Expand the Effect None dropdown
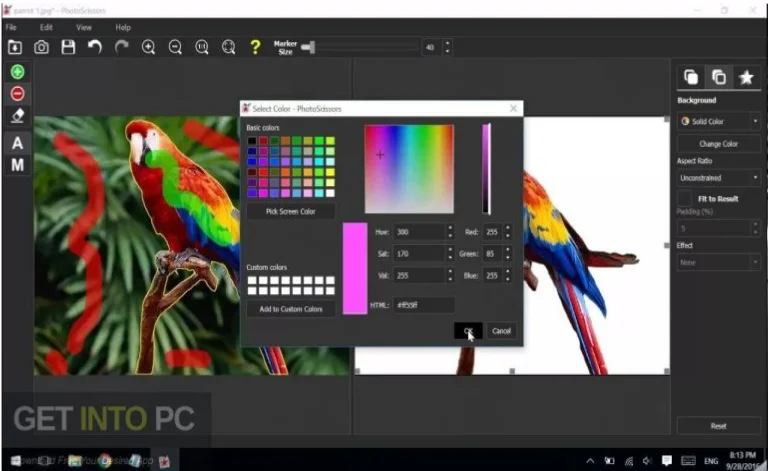 click(719, 262)
